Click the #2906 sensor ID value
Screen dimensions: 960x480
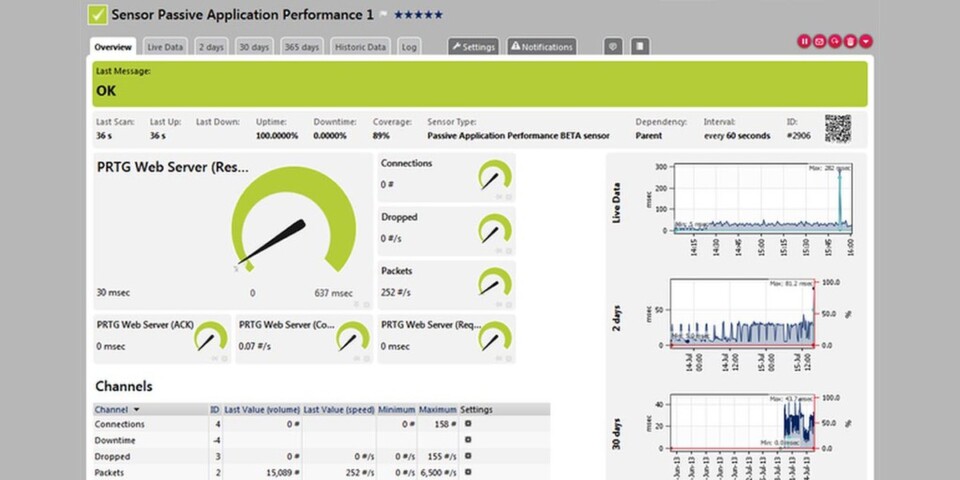(798, 136)
